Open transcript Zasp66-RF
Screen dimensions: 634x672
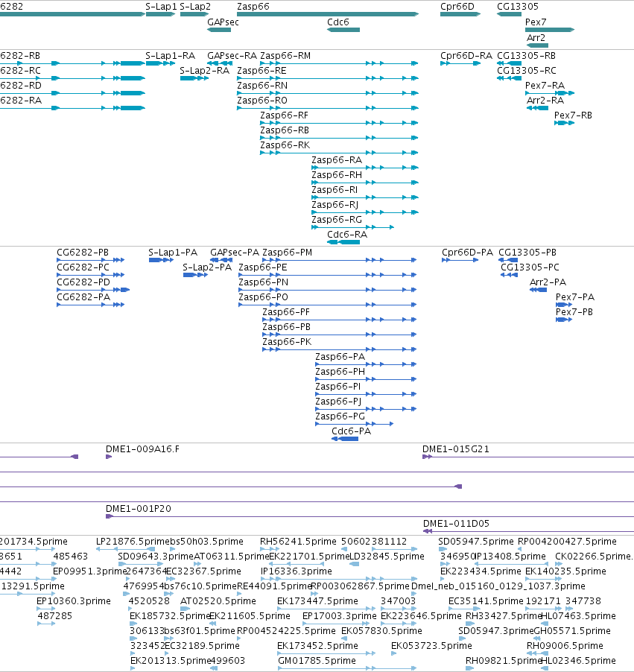click(x=339, y=123)
